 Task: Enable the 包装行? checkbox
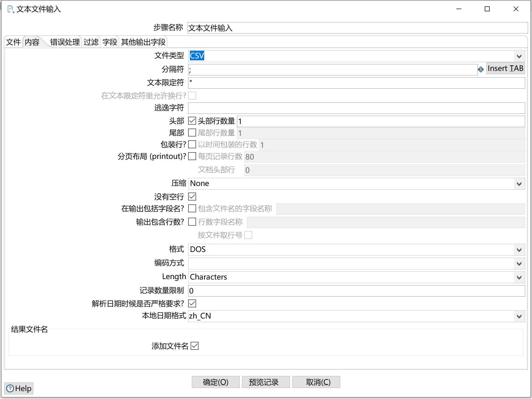point(192,144)
